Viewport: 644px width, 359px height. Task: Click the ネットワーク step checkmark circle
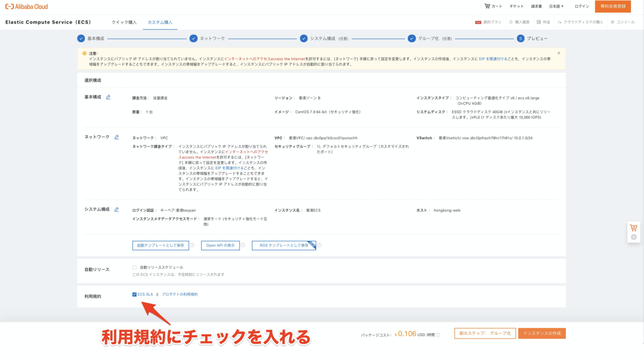[193, 39]
